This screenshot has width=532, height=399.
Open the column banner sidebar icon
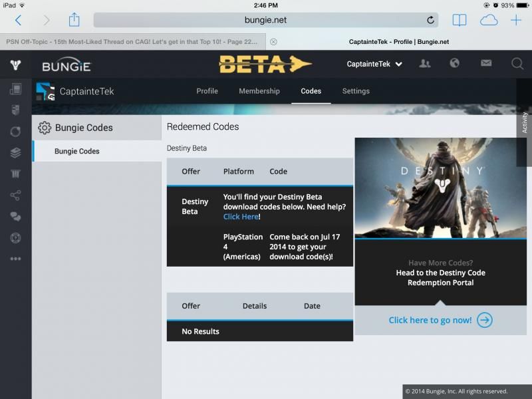[x=15, y=174]
